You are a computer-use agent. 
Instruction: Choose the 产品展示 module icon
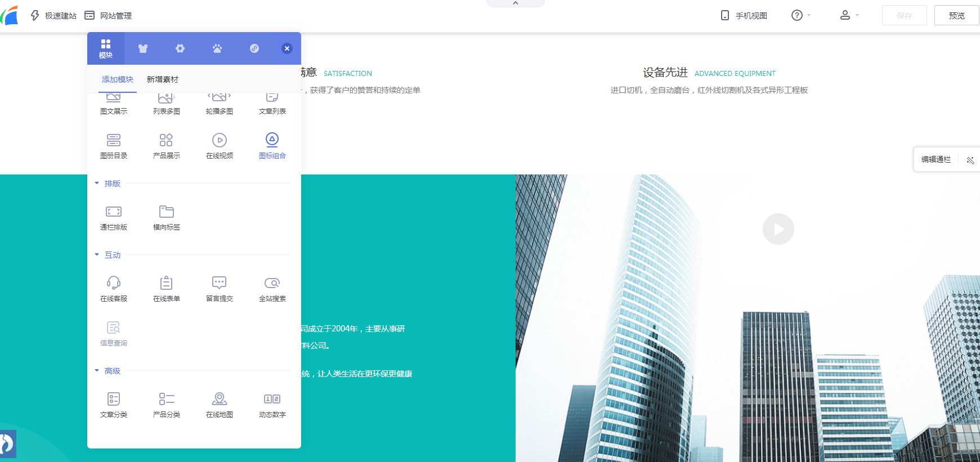point(166,145)
